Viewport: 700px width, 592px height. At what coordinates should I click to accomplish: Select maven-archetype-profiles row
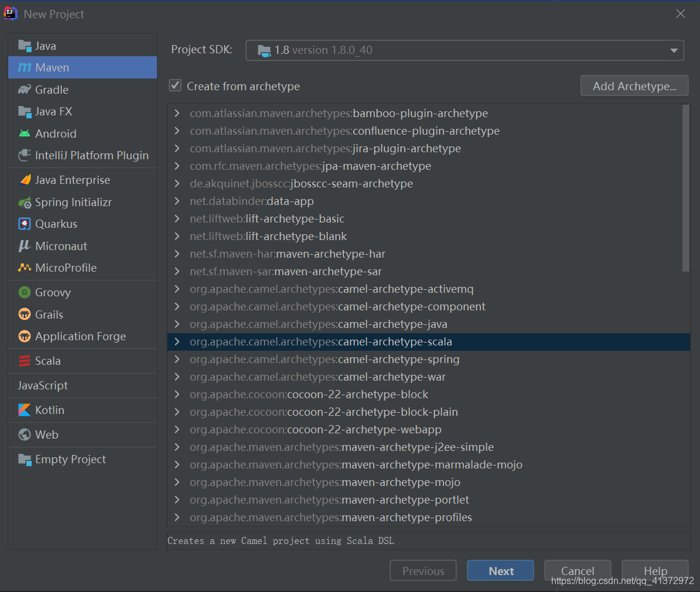[429, 518]
